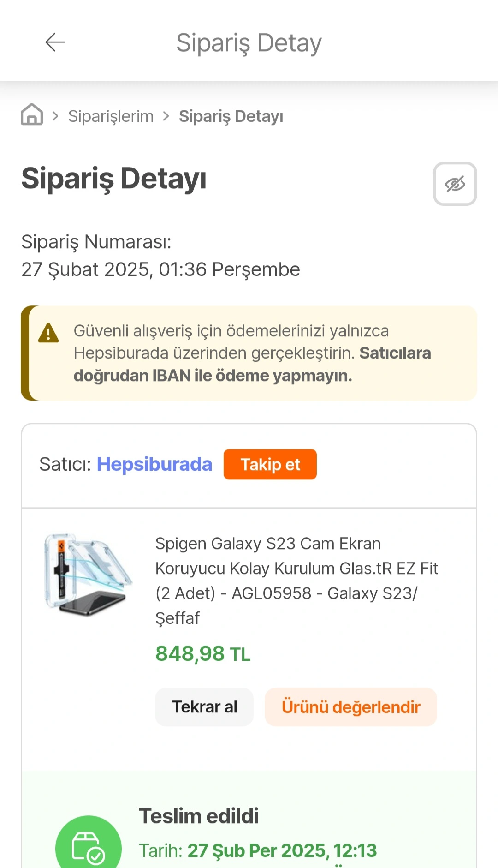The height and width of the screenshot is (868, 498).
Task: Open the Siparişlerim breadcrumb
Action: tap(111, 116)
